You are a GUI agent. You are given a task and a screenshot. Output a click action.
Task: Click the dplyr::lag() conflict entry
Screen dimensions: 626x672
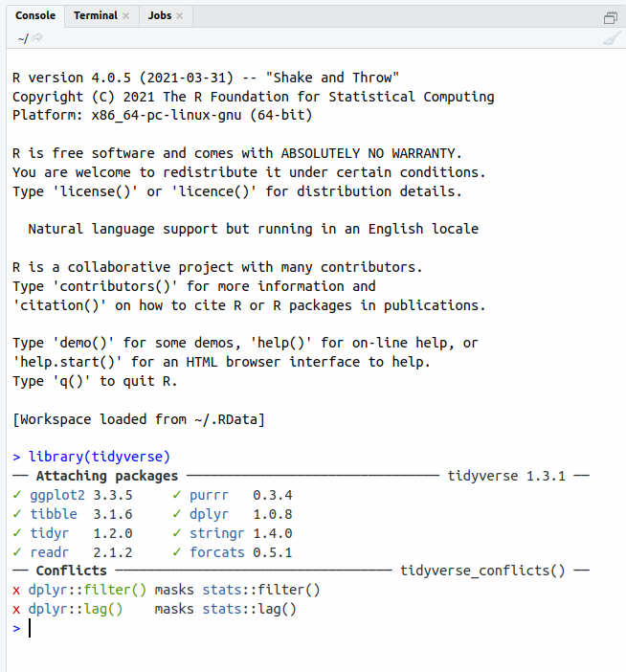[76, 609]
